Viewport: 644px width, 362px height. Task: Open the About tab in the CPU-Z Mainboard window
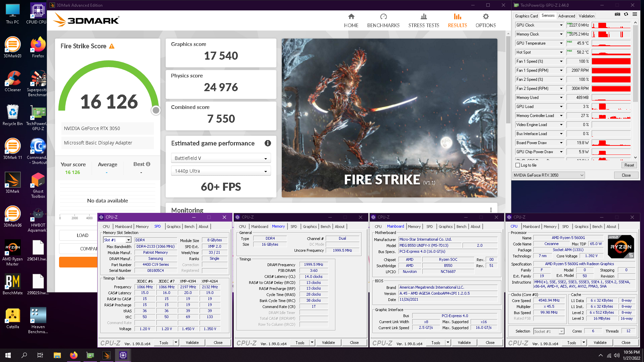point(475,227)
